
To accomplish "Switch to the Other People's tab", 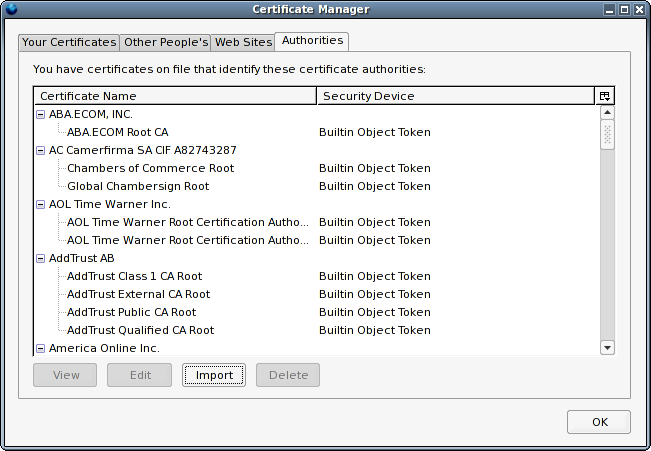I will pyautogui.click(x=166, y=42).
